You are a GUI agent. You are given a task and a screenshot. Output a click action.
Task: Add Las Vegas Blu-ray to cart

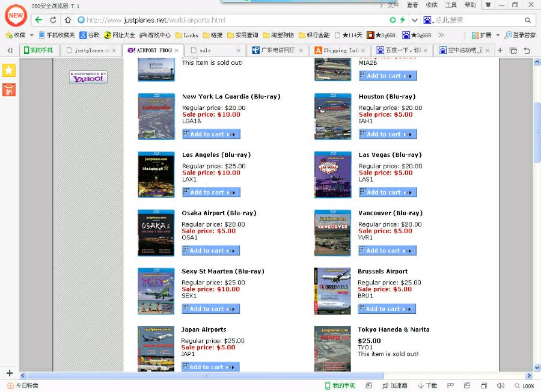coord(388,192)
